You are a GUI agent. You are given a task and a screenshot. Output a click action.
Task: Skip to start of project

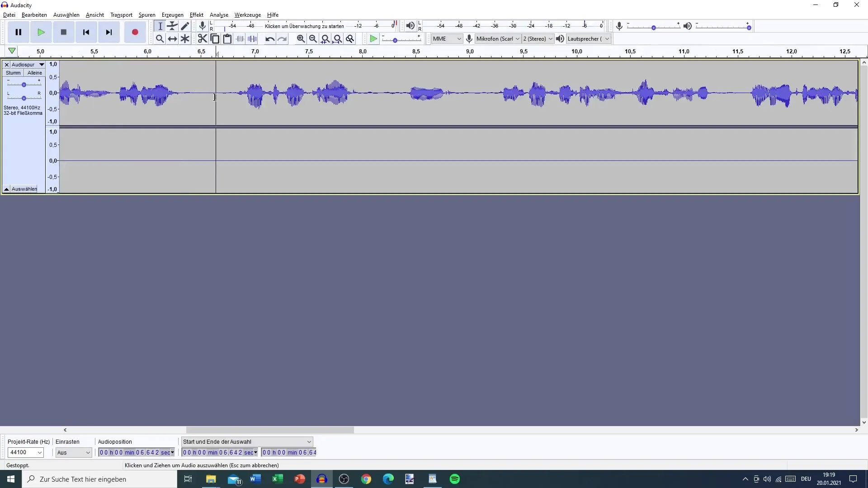coord(86,32)
